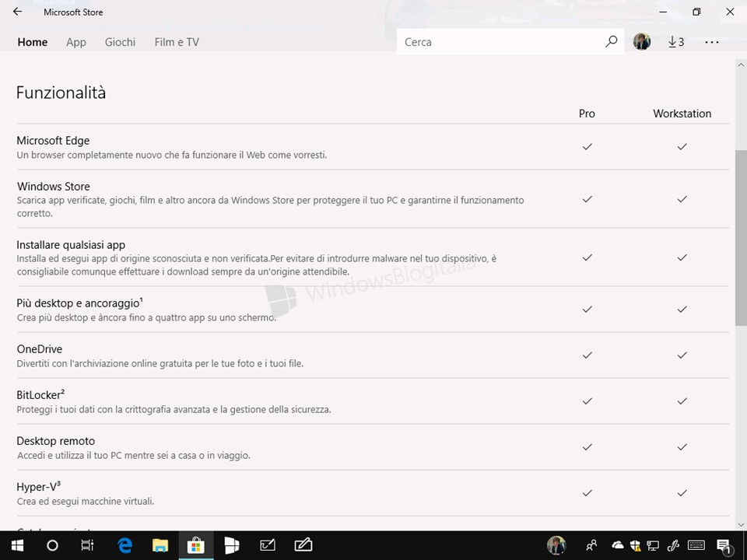Click the Workstation checkmark for Hyper-V
Viewport: 747px width, 560px height.
coord(682,493)
